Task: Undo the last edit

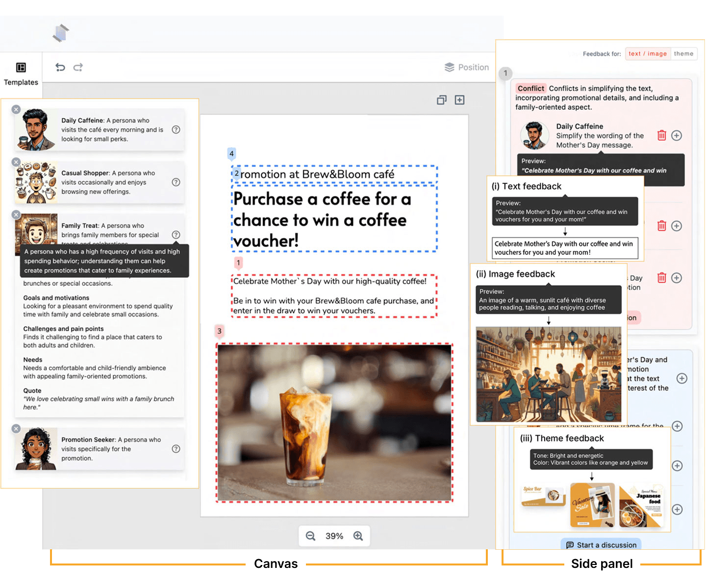Action: [x=60, y=67]
